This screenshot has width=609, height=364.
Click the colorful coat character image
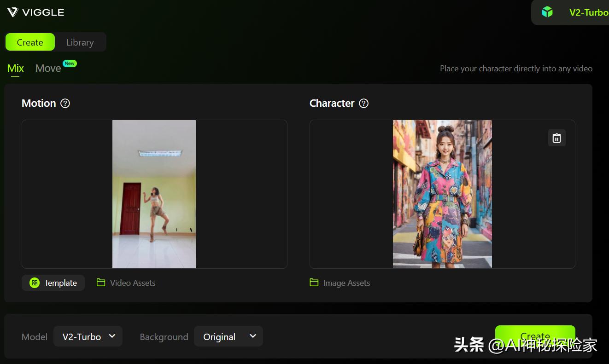click(x=442, y=194)
